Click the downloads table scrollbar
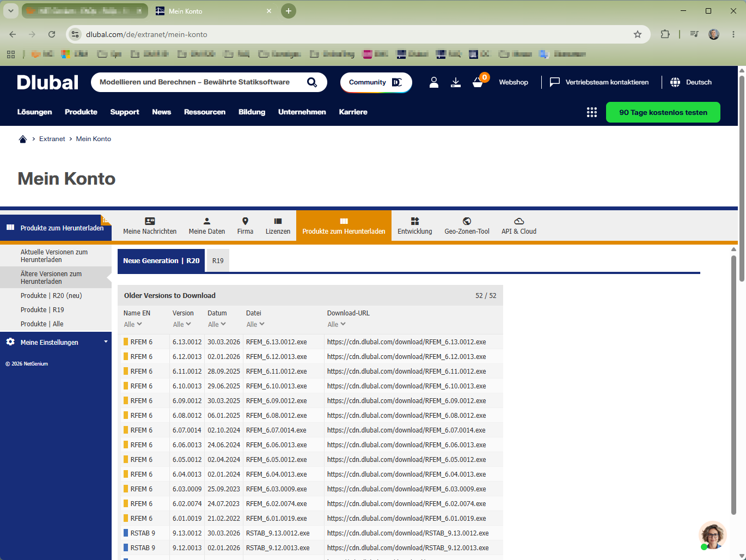Viewport: 746px width, 560px height. (x=733, y=384)
